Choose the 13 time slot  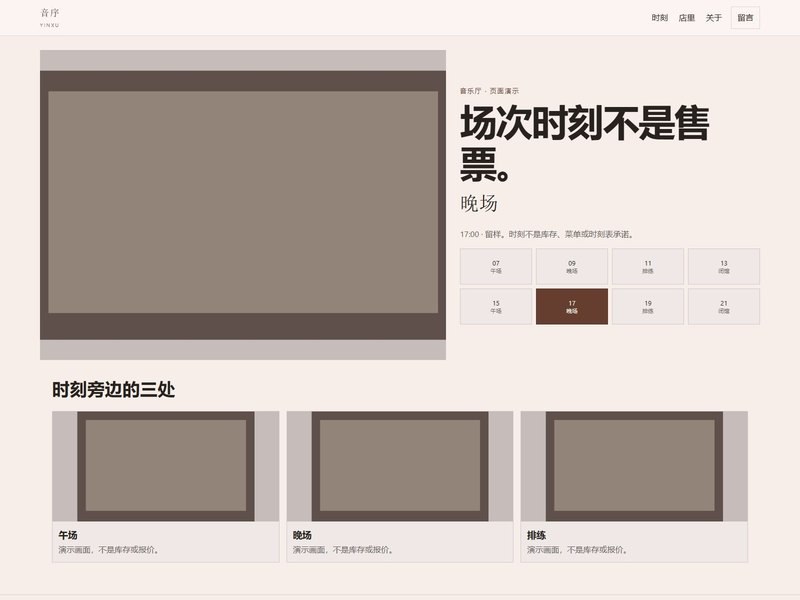723,266
